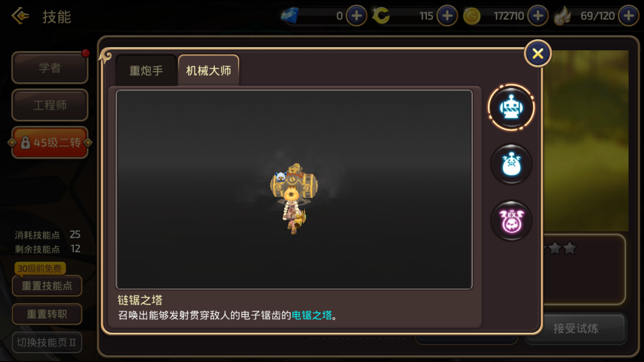The height and width of the screenshot is (362, 644).
Task: Select the chainsaw tower robot skill icon
Action: point(511,107)
